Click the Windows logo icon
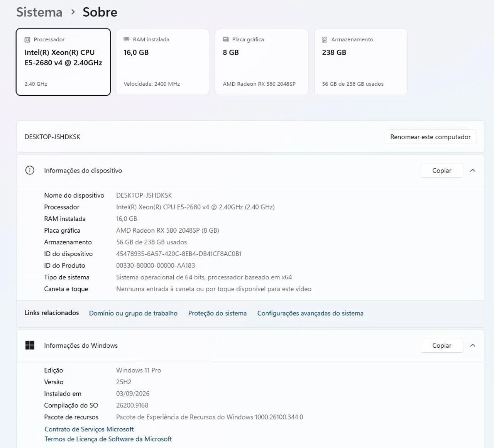 click(30, 345)
